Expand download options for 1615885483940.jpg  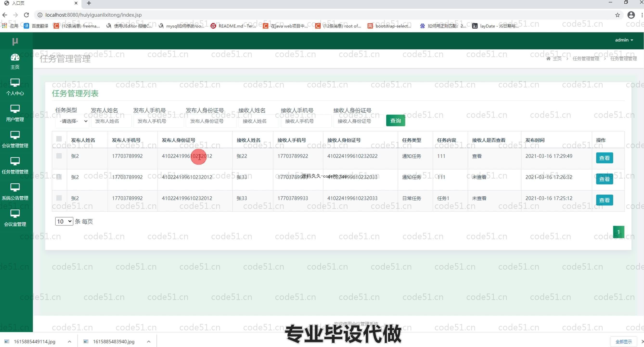tap(149, 341)
